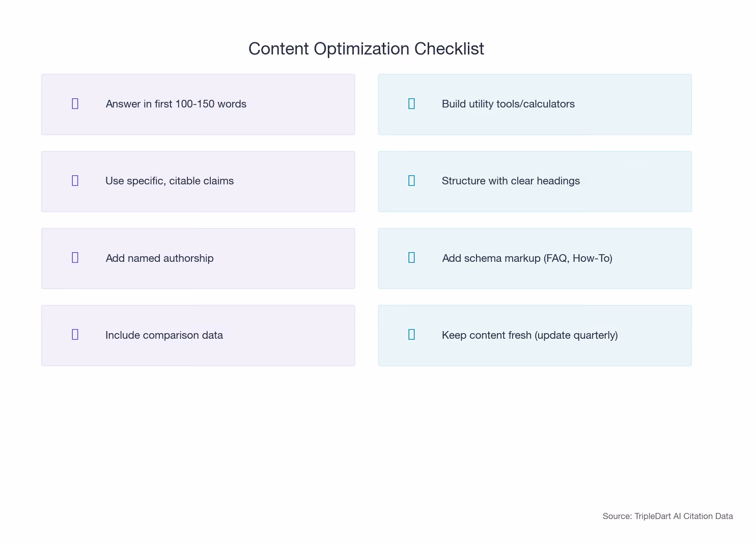The width and height of the screenshot is (756, 543).
Task: Select the Use specific, citable claims label
Action: (x=170, y=181)
